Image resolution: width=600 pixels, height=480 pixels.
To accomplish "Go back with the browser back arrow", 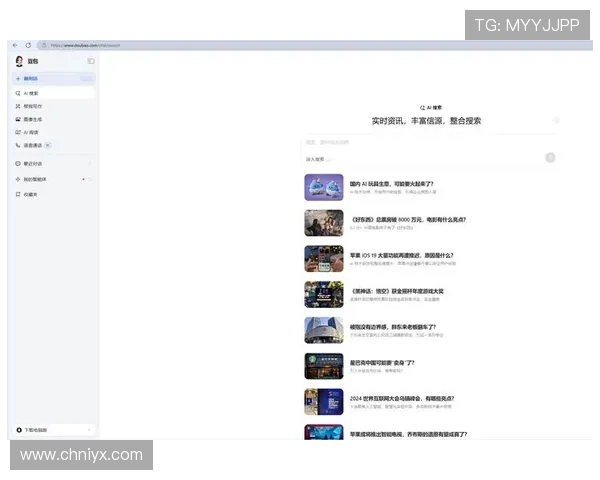I will [15, 45].
